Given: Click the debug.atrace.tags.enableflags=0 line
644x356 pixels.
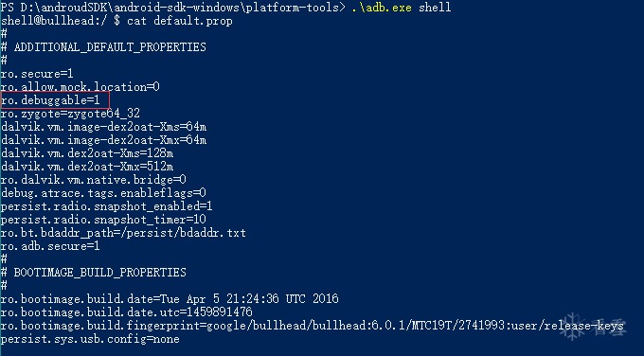Looking at the screenshot, I should pos(103,193).
